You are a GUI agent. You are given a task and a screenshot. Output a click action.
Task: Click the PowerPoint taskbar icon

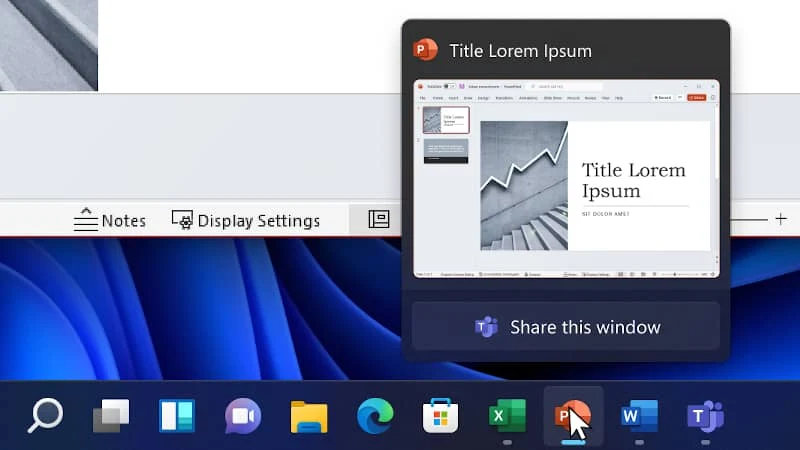point(573,416)
